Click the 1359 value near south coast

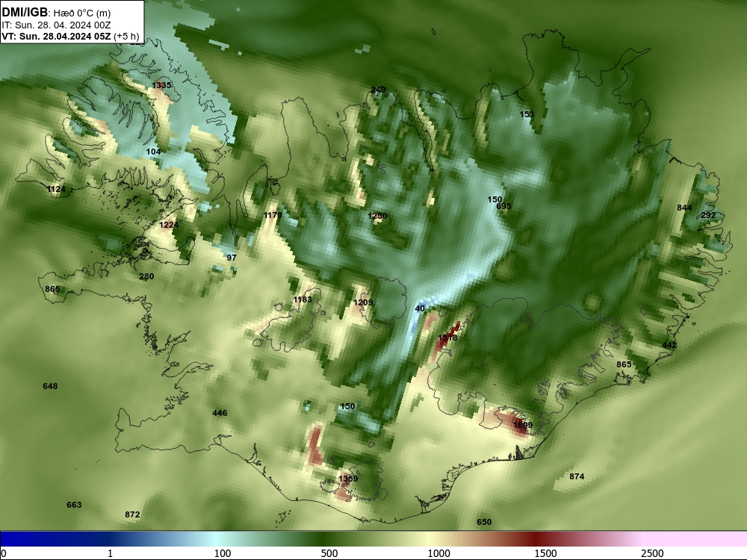348,479
